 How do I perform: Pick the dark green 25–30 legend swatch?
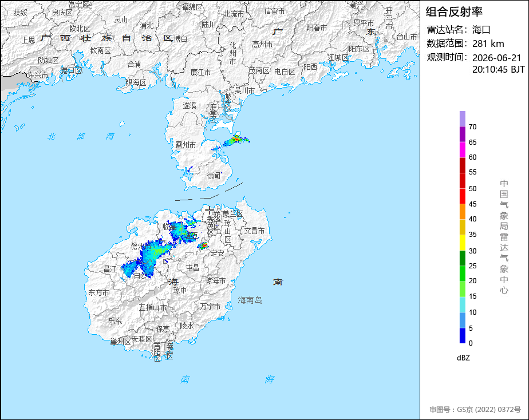click(x=463, y=258)
